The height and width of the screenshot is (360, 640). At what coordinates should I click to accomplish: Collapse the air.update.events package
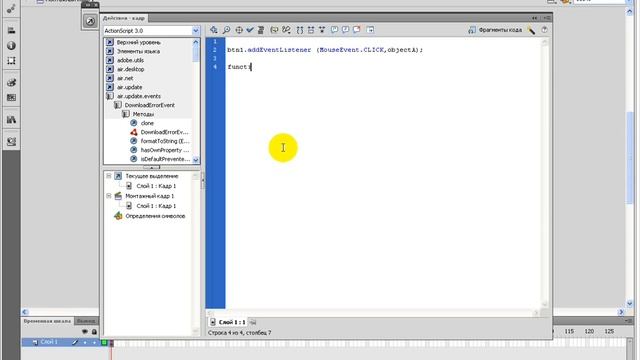tap(110, 96)
